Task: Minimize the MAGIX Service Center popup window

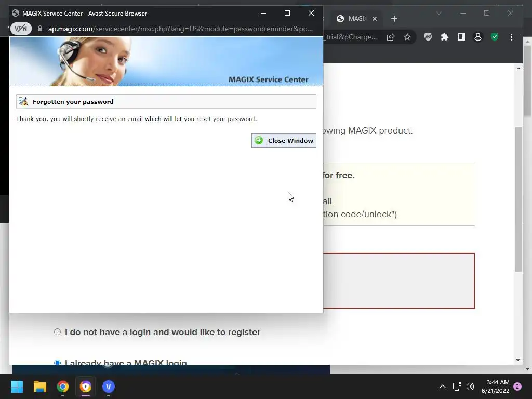Action: 263,13
